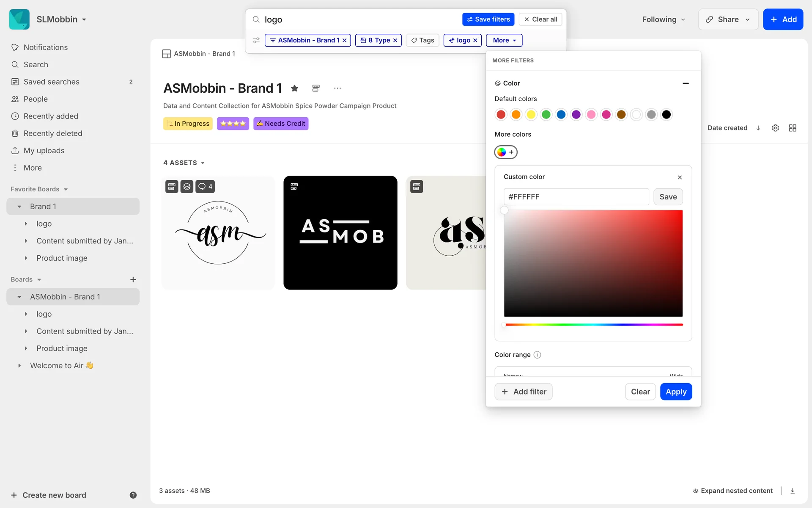
Task: Select the purple default color swatch
Action: [x=576, y=114]
